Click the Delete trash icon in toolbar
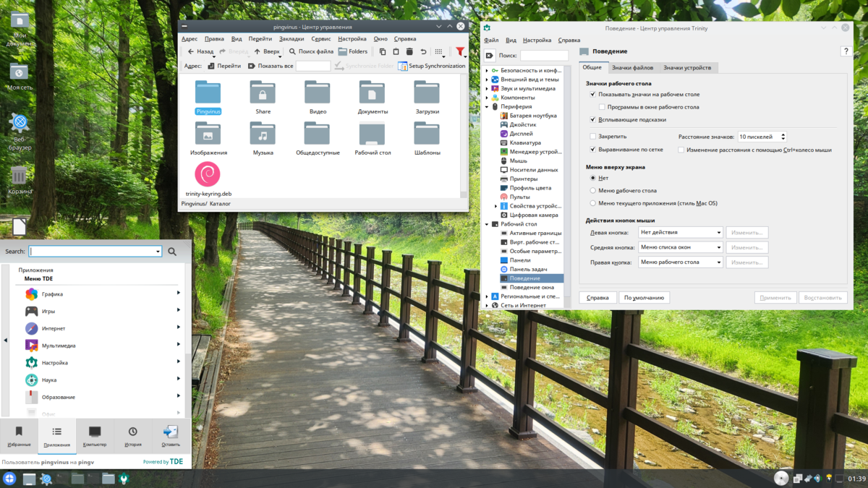868x488 pixels. tap(409, 51)
